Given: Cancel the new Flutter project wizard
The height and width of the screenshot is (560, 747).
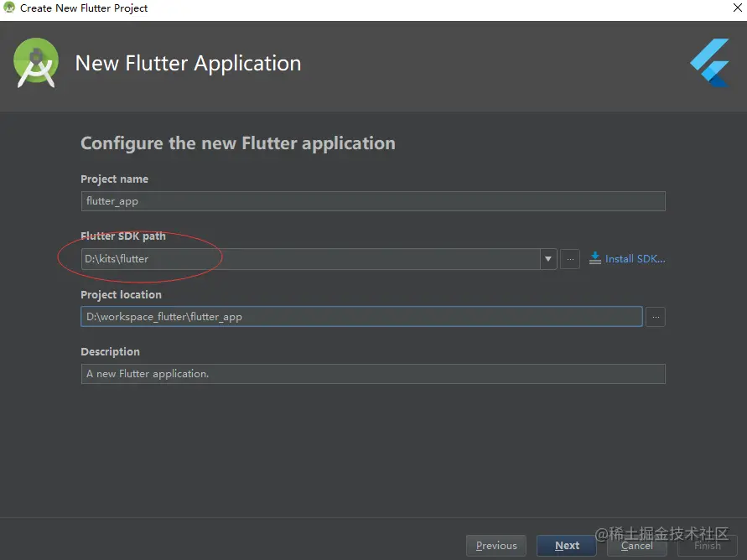Looking at the screenshot, I should click(x=637, y=546).
